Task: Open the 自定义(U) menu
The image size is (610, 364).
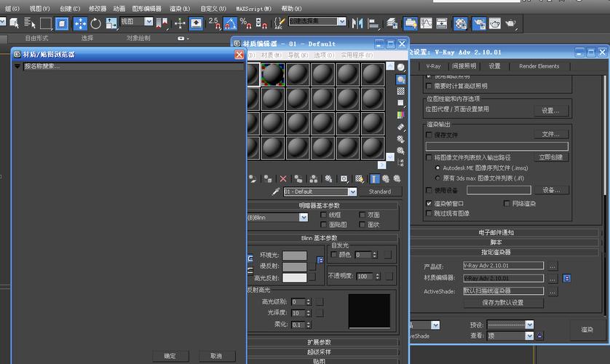Action: 213,9
